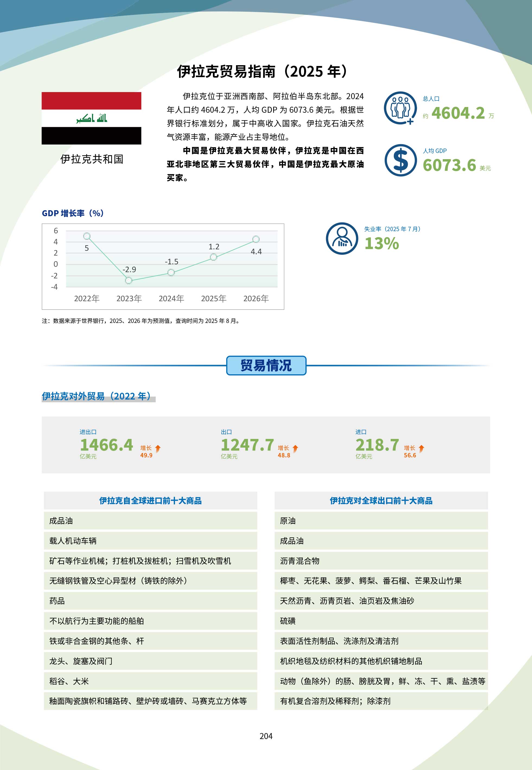This screenshot has width=532, height=770.
Task: Click the 伊拉克自全球进口前十大商品 table header
Action: [x=150, y=501]
